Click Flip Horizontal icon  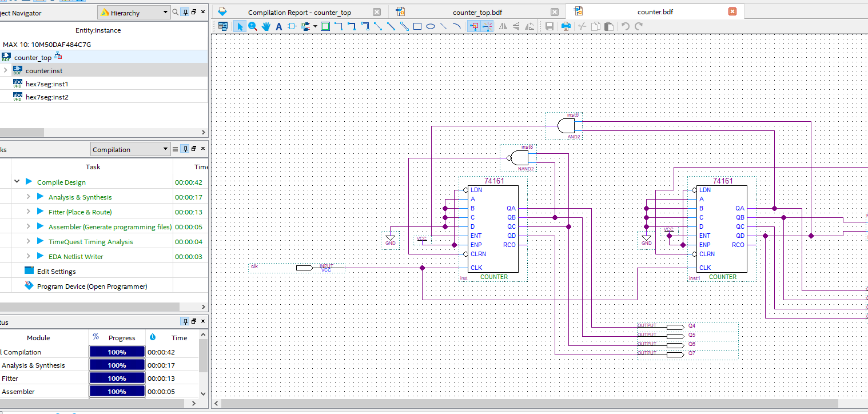503,26
